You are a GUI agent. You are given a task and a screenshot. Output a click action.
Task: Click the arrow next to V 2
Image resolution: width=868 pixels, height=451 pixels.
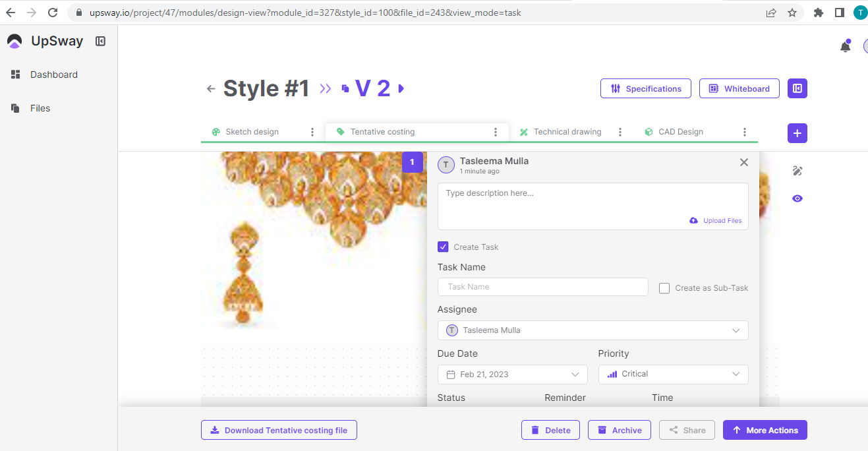tap(401, 88)
